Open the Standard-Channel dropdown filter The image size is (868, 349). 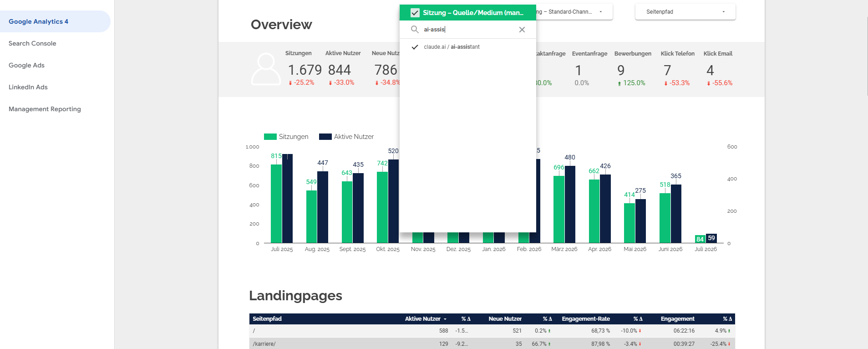pyautogui.click(x=574, y=12)
